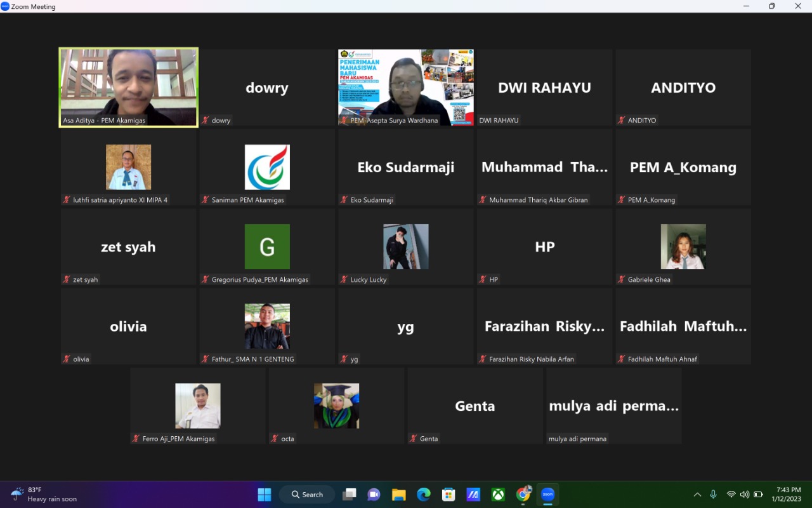The image size is (812, 508).
Task: Switch to Google Chrome in the taskbar
Action: 523,494
